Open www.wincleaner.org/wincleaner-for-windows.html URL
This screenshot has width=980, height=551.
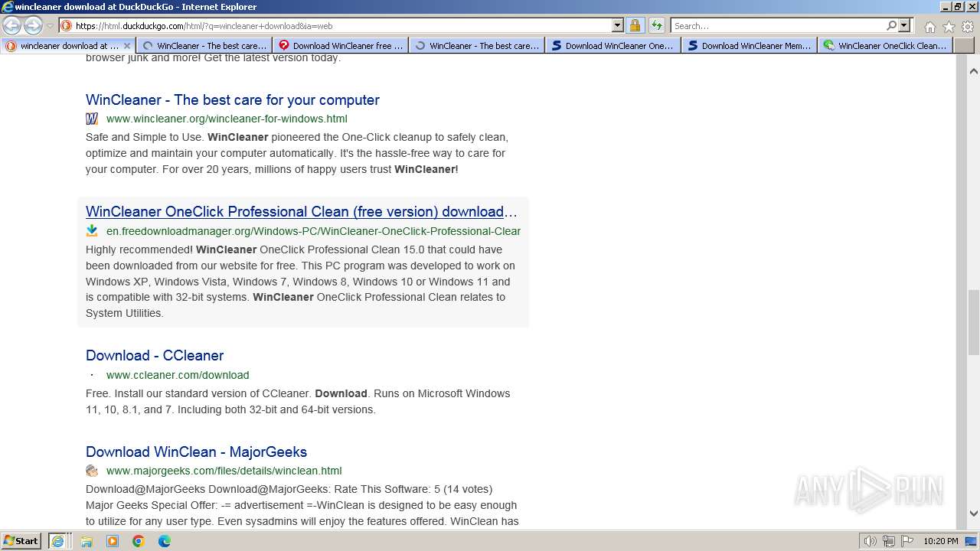coord(227,119)
